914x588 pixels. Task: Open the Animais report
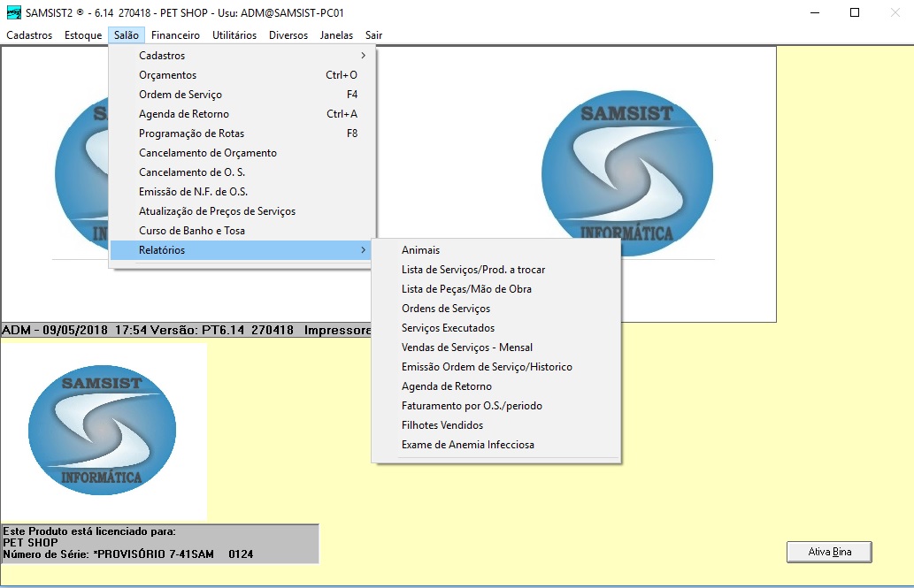tap(496, 250)
